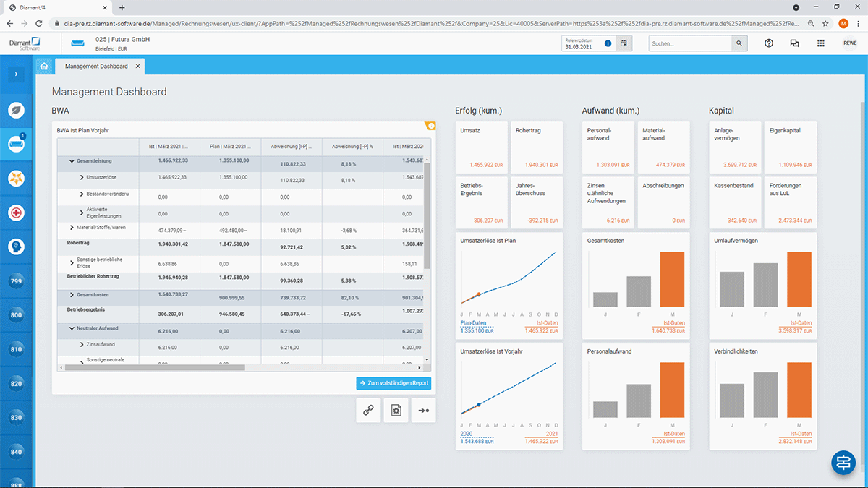This screenshot has width=868, height=488.
Task: Click the lightbulb sidebar icon
Action: 17,247
